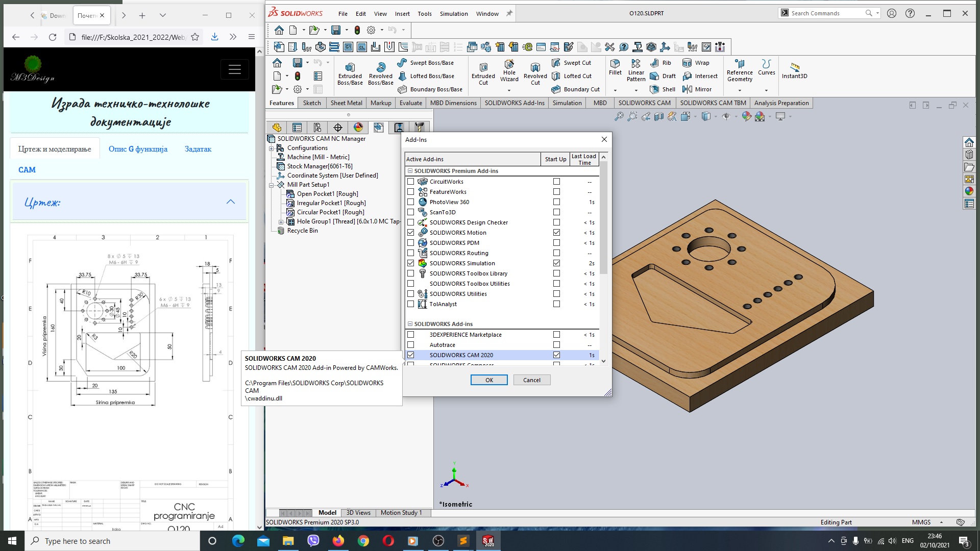Viewport: 980px width, 551px height.
Task: Enable SOLIDWORKS Toolbox Library add-in
Action: tap(410, 273)
